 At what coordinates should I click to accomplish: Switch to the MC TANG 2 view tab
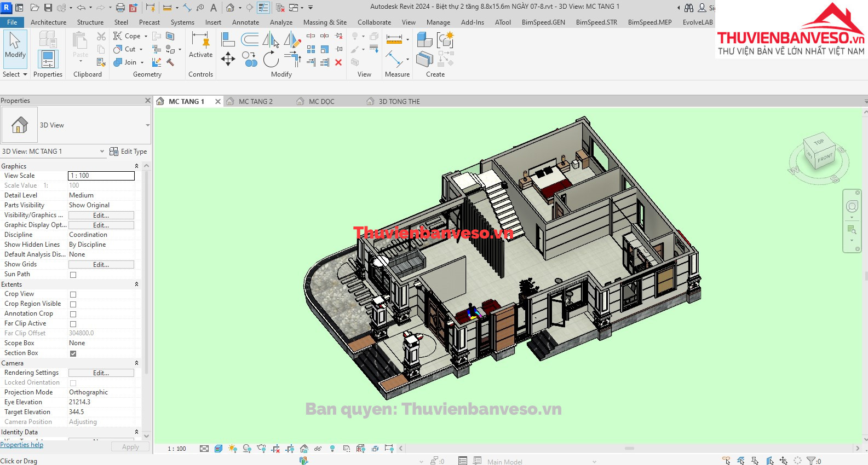coord(255,102)
